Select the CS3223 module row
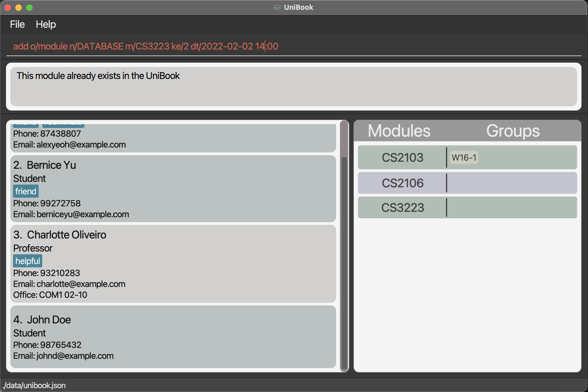The height and width of the screenshot is (392, 588). pos(403,208)
